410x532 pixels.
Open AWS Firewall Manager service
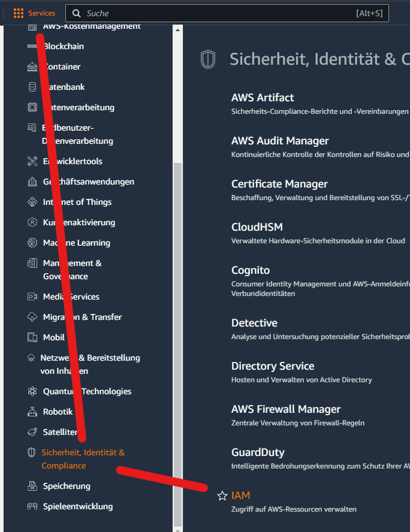[x=286, y=409]
